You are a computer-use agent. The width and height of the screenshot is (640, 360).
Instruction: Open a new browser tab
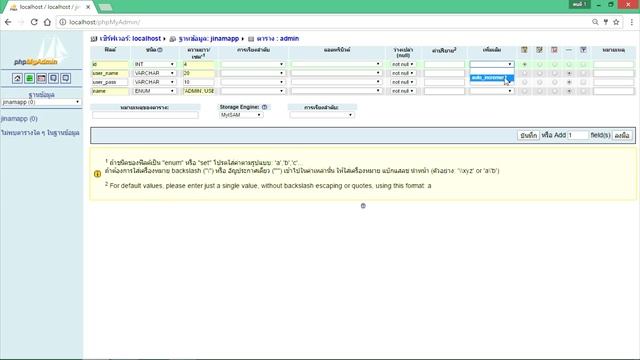point(105,7)
